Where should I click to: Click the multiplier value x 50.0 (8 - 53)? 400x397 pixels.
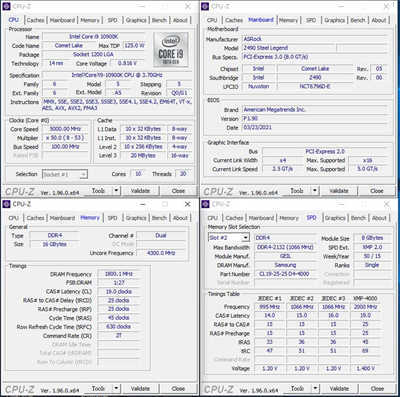coord(65,138)
